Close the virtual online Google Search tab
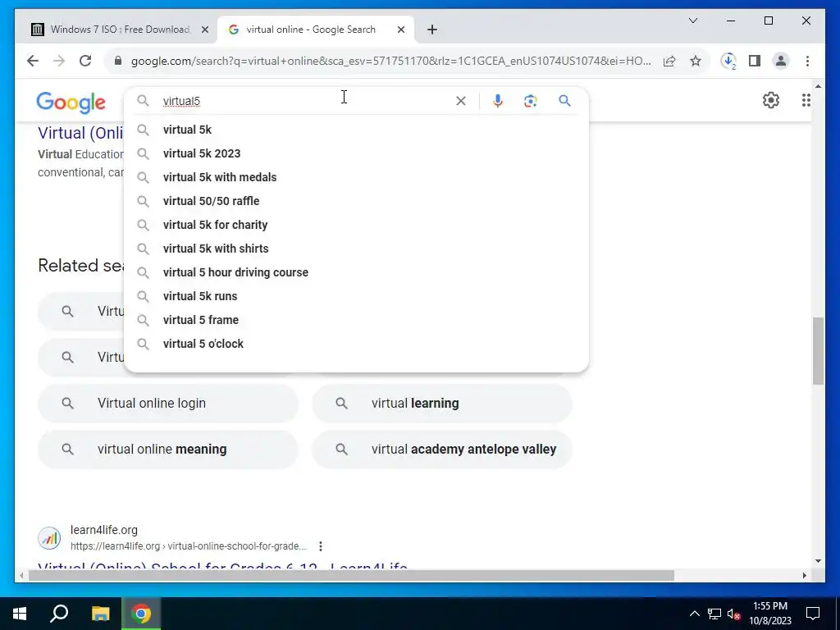840x630 pixels. 400,30
